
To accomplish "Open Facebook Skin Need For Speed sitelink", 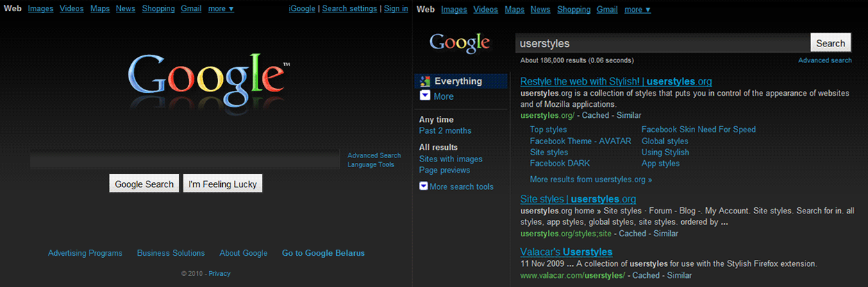I will [x=699, y=130].
